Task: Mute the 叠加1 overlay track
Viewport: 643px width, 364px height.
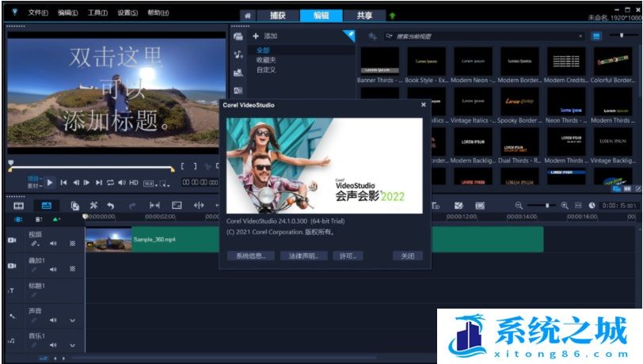Action: pos(53,270)
